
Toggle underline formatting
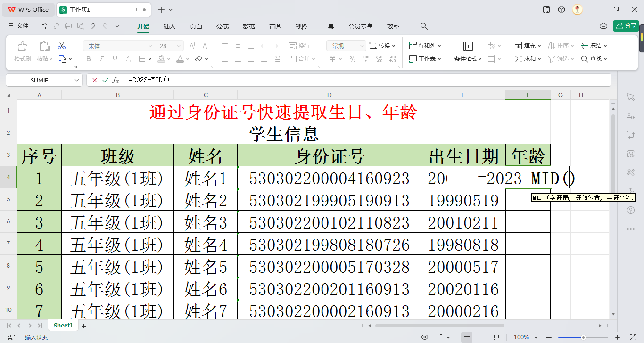[x=115, y=59]
